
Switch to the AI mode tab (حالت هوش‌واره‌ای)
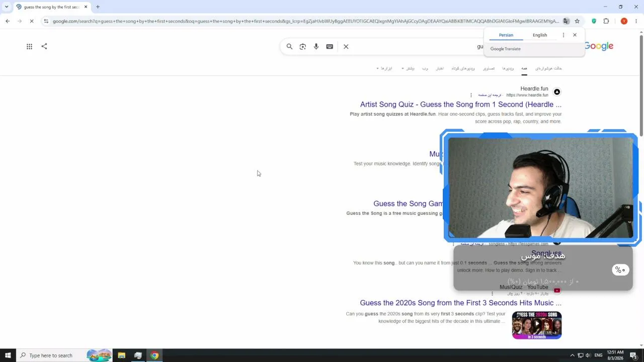click(548, 68)
